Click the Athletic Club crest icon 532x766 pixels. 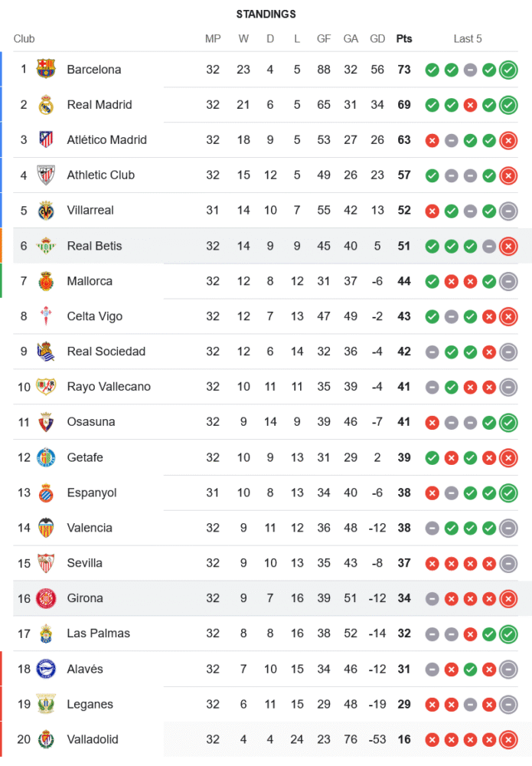(46, 175)
